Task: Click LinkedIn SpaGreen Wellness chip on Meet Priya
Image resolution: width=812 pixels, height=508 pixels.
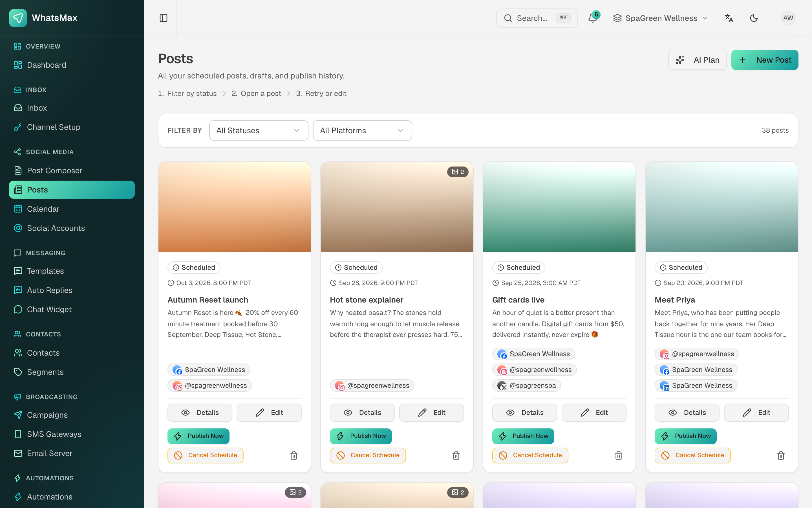Action: click(696, 385)
